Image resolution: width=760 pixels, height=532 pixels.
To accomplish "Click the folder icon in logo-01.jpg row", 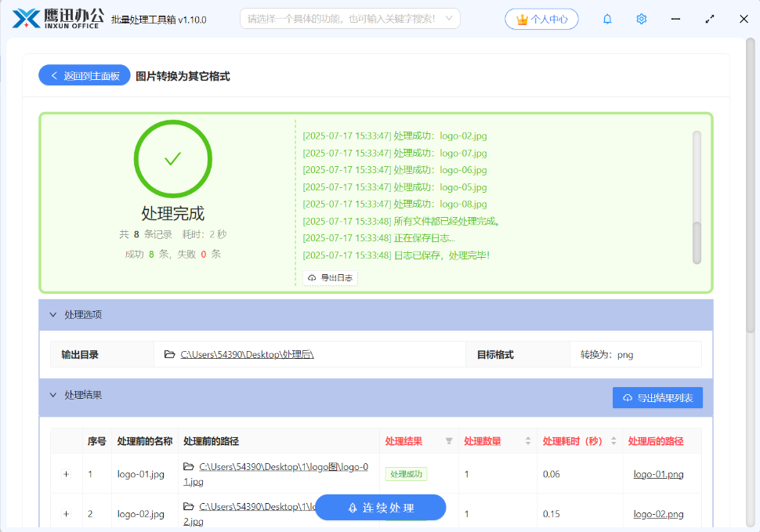I will (188, 466).
